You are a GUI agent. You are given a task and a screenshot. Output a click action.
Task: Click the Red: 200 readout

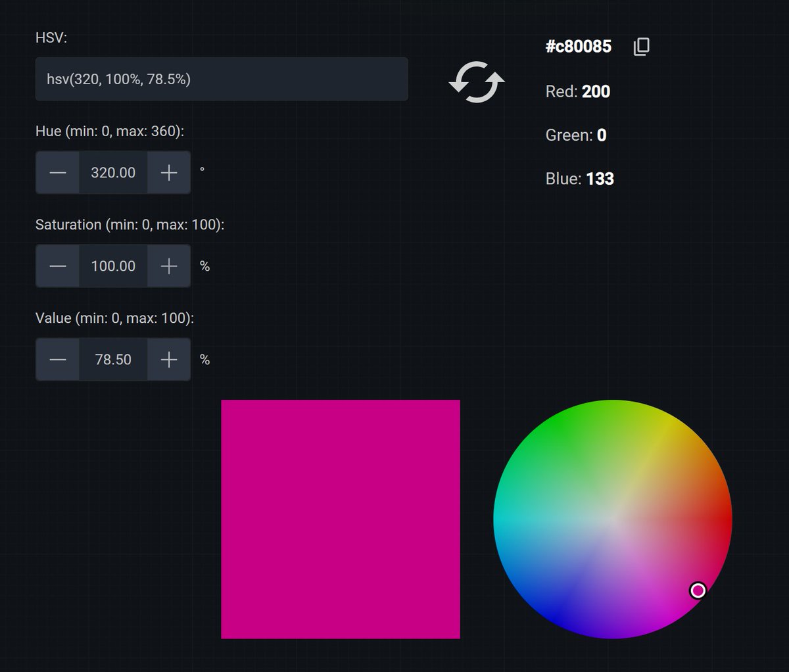578,91
